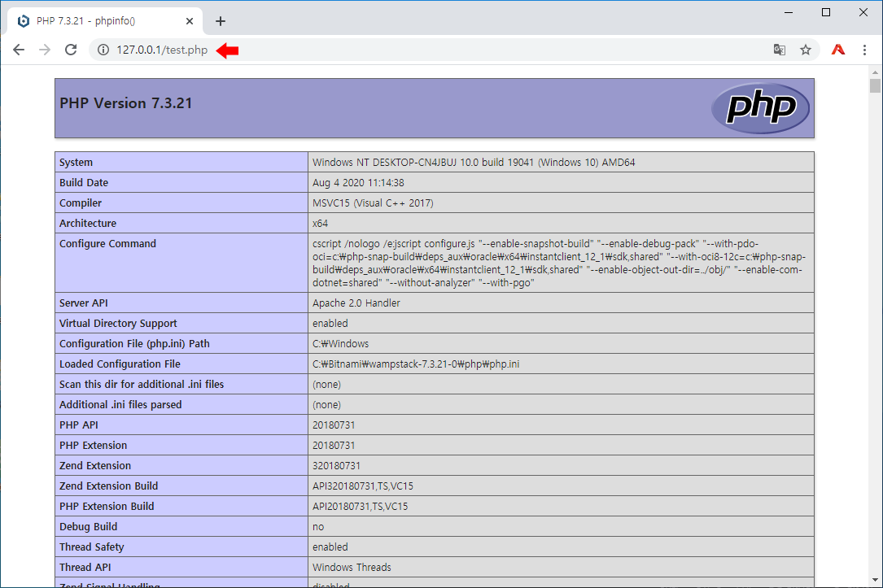The image size is (883, 588).
Task: Click the 'API320180731,TS,VC15' value
Action: click(x=363, y=486)
